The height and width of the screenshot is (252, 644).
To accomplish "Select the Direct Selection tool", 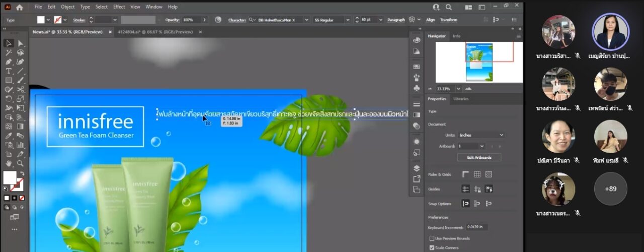I will click(x=21, y=43).
